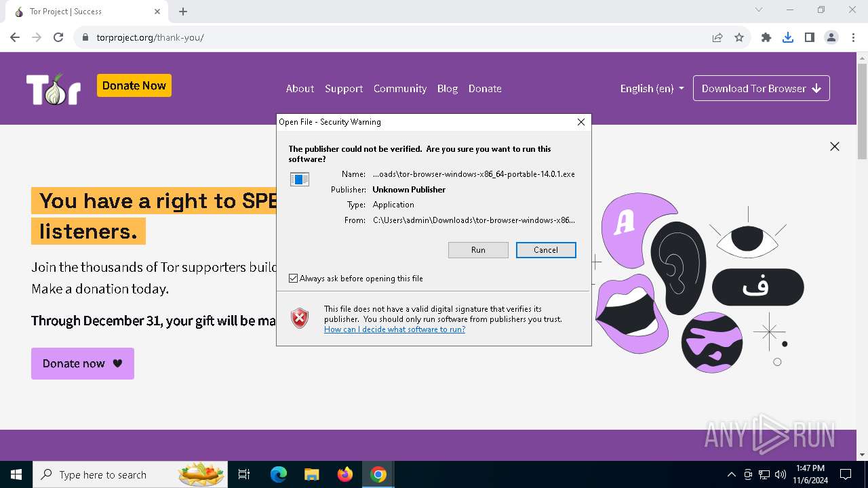Open the Support menu item
This screenshot has height=488, width=868.
[344, 89]
